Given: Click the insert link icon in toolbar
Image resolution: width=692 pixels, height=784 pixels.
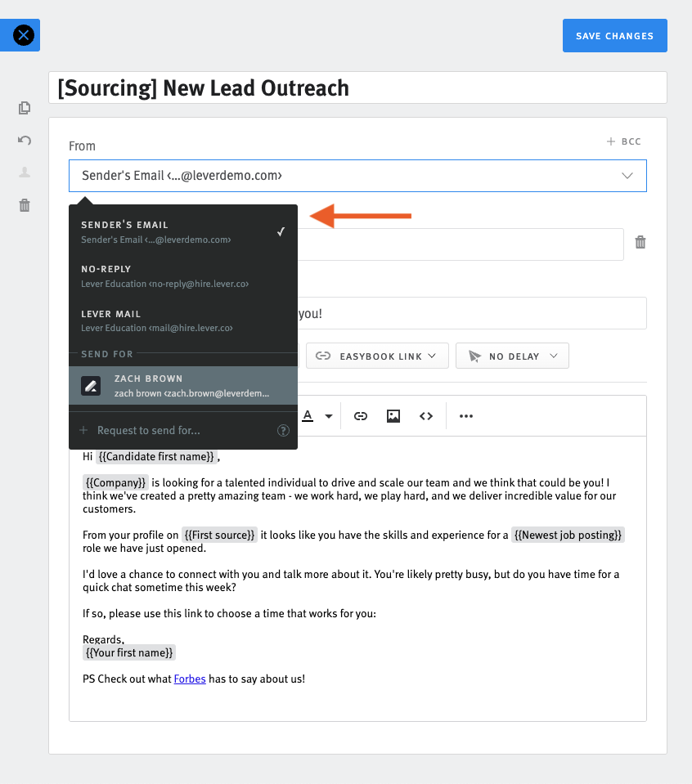Looking at the screenshot, I should [360, 416].
